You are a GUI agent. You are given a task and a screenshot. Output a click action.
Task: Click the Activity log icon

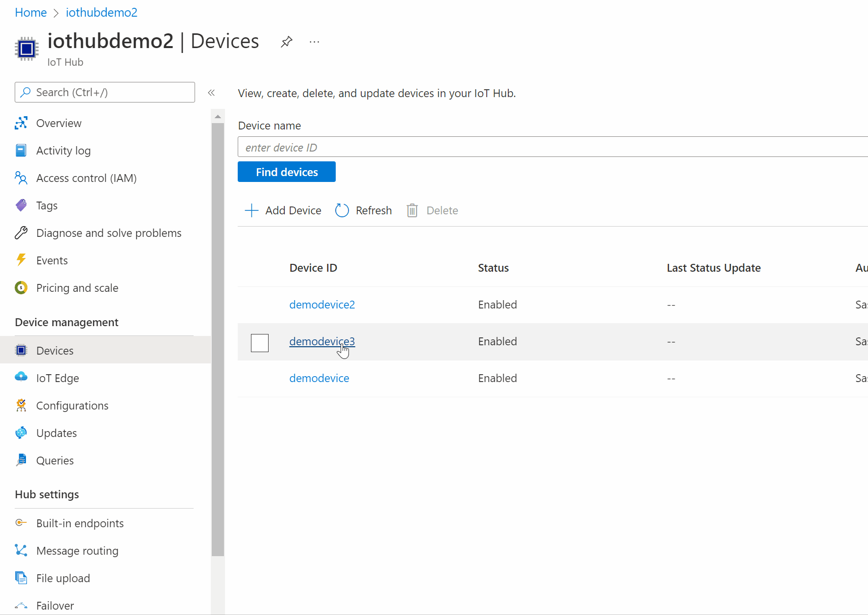[21, 151]
